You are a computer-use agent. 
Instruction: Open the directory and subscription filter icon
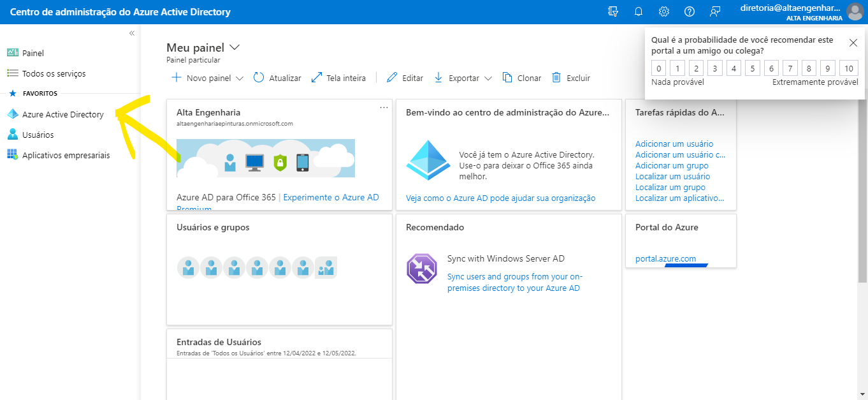(x=613, y=11)
